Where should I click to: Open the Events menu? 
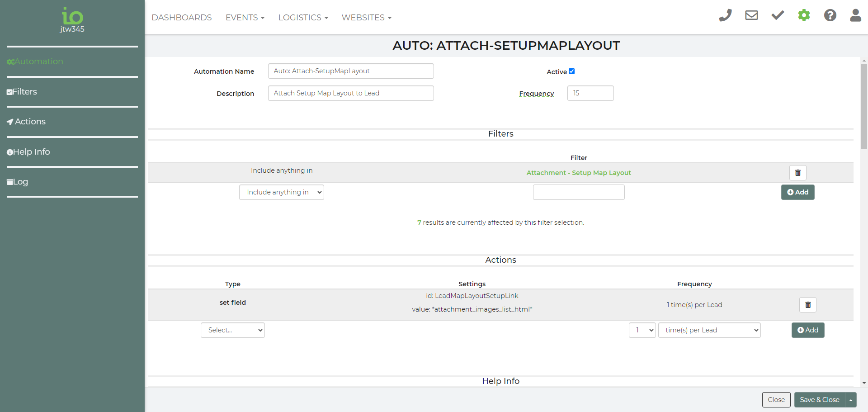pyautogui.click(x=245, y=18)
